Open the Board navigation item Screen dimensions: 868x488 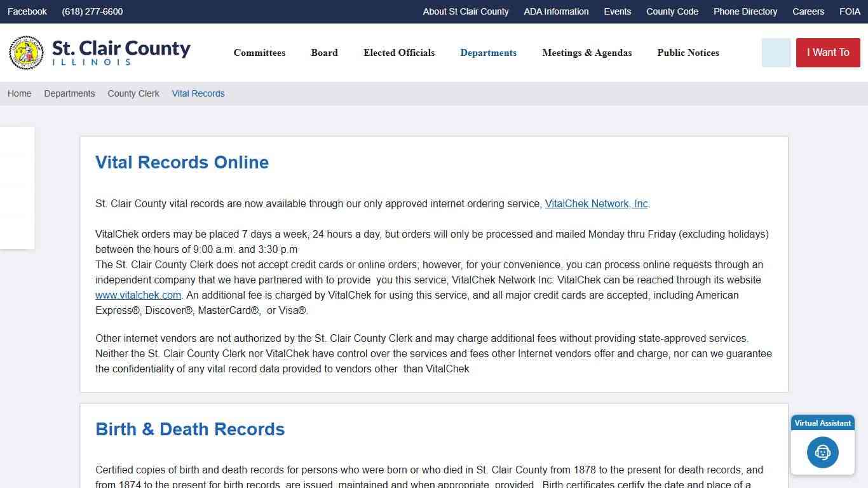pos(324,53)
